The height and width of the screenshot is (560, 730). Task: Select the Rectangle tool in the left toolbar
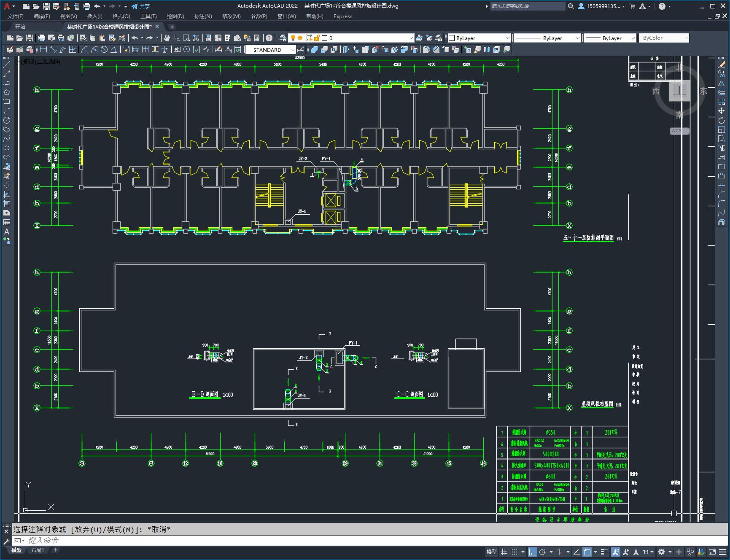[x=7, y=102]
